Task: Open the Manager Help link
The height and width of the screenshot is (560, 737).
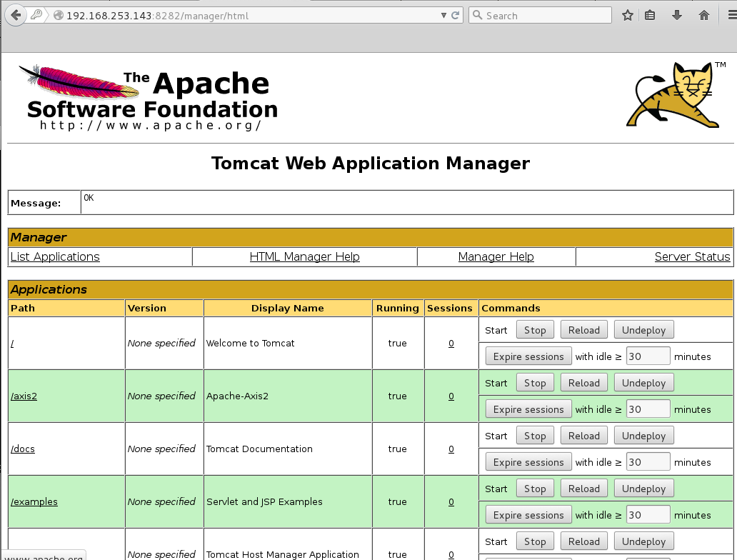Action: pos(496,256)
